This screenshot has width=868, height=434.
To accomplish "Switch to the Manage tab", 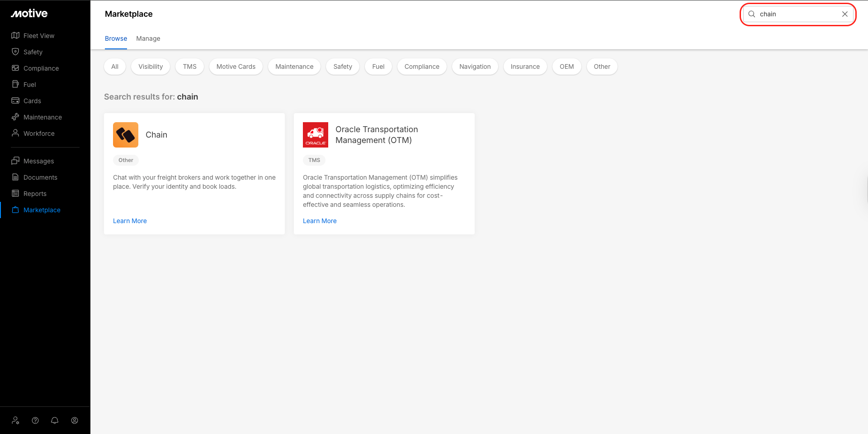I will click(148, 38).
